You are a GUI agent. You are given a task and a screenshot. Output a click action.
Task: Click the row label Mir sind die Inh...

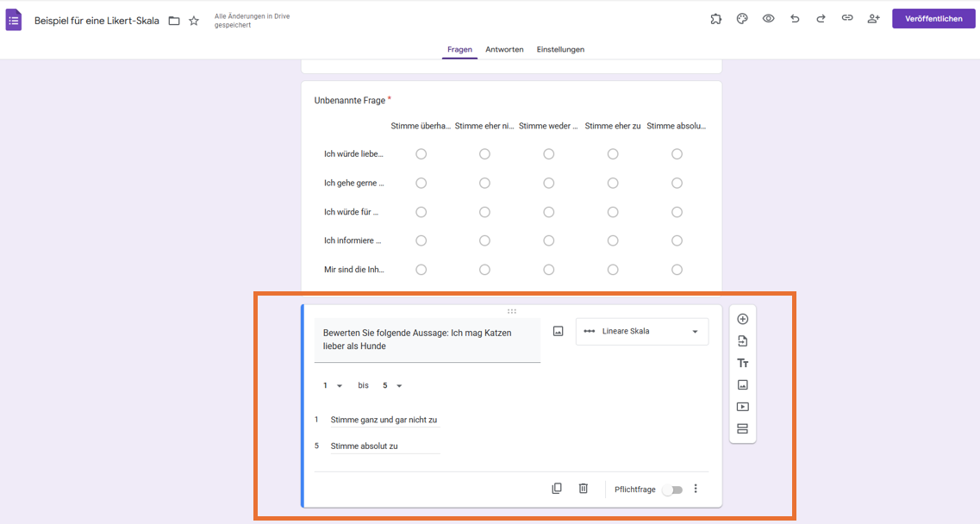coord(353,270)
